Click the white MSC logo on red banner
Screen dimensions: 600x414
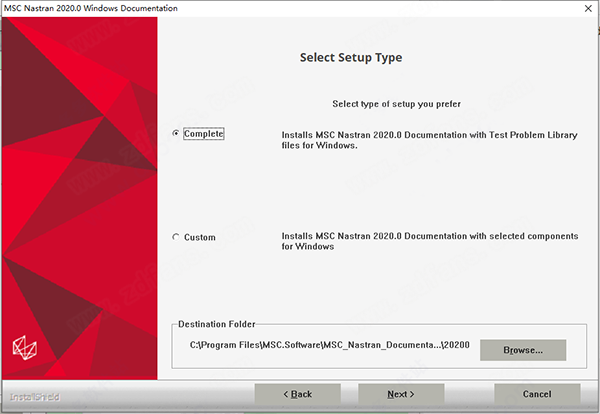pos(25,348)
